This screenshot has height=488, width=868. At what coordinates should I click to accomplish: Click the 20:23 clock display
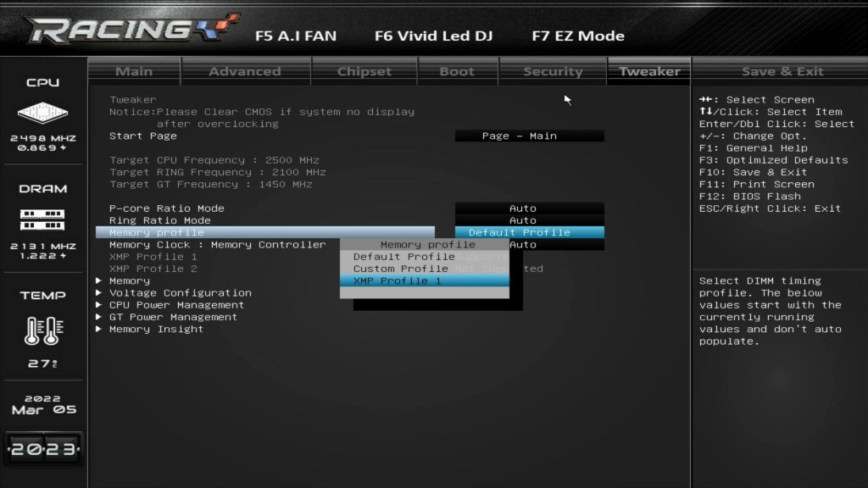(x=44, y=449)
